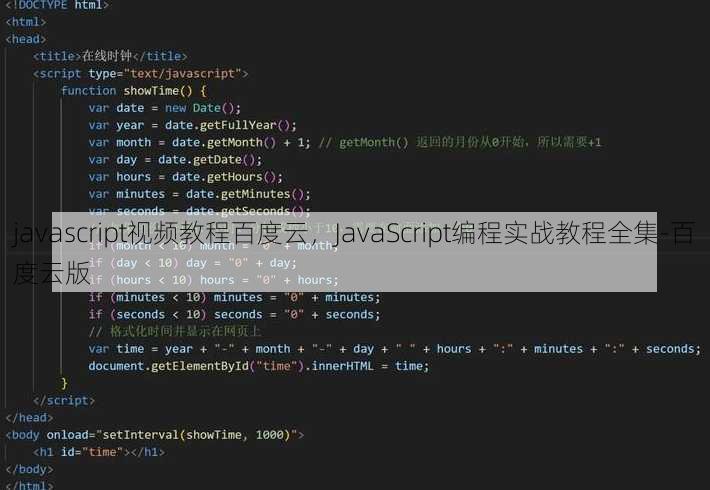The image size is (710, 490).
Task: Click the script type="text/javascript" line
Action: click(x=140, y=73)
